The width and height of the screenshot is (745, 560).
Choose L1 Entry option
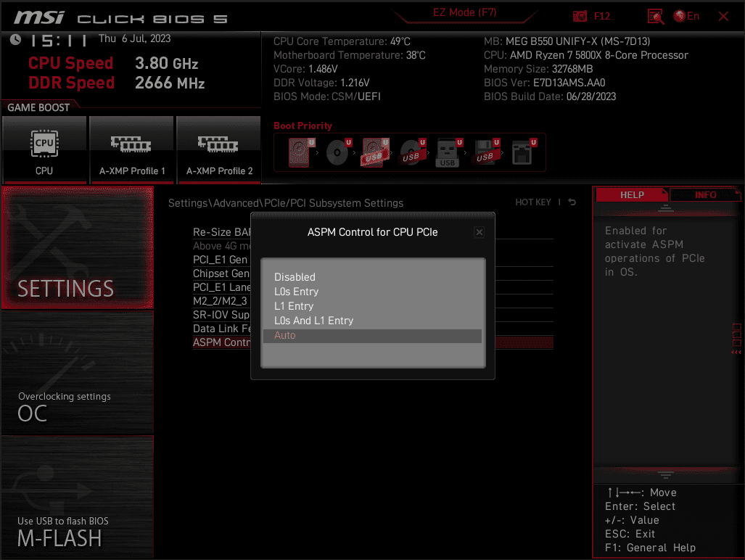tap(372, 306)
